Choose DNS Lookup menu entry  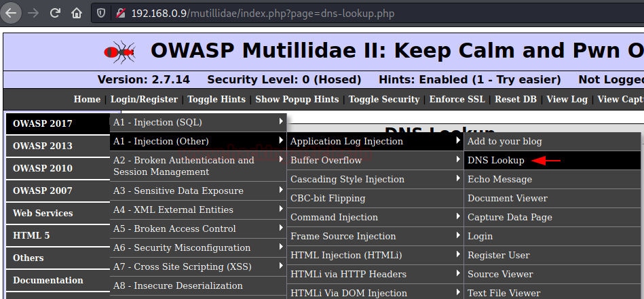(552, 161)
